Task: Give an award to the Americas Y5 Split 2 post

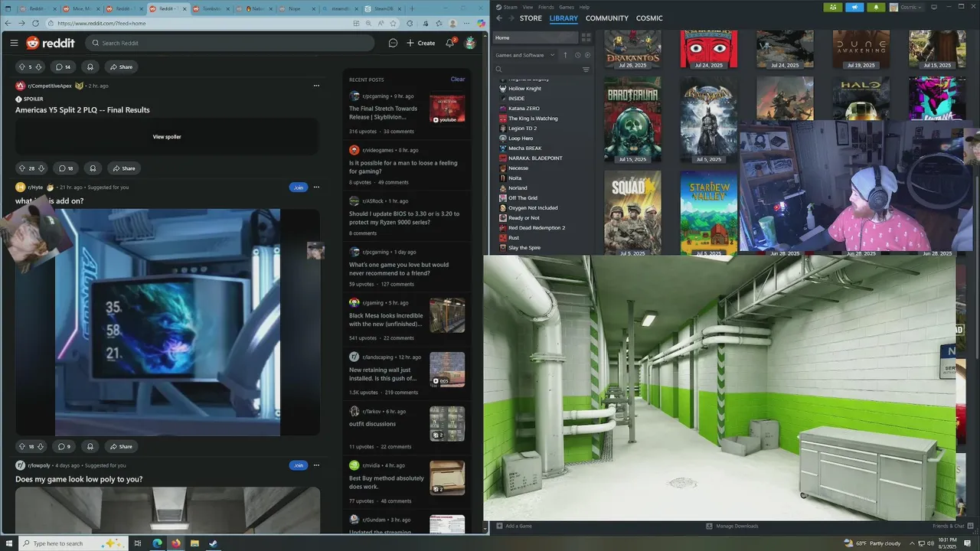Action: (93, 168)
